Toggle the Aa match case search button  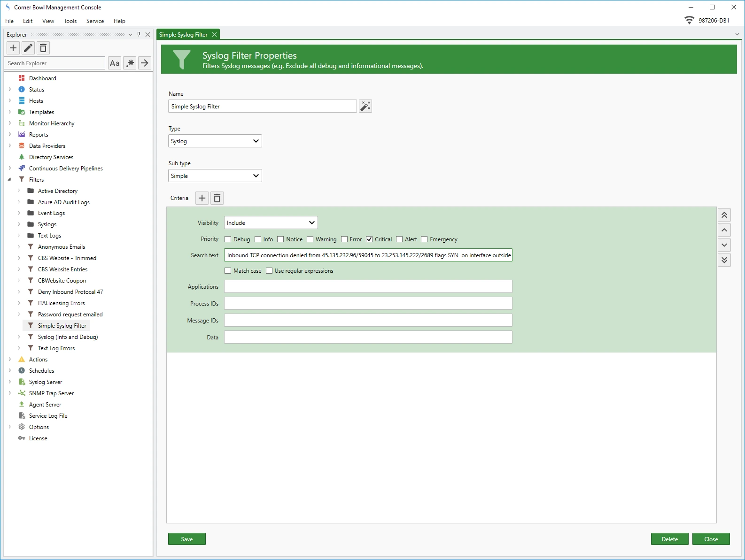(115, 63)
